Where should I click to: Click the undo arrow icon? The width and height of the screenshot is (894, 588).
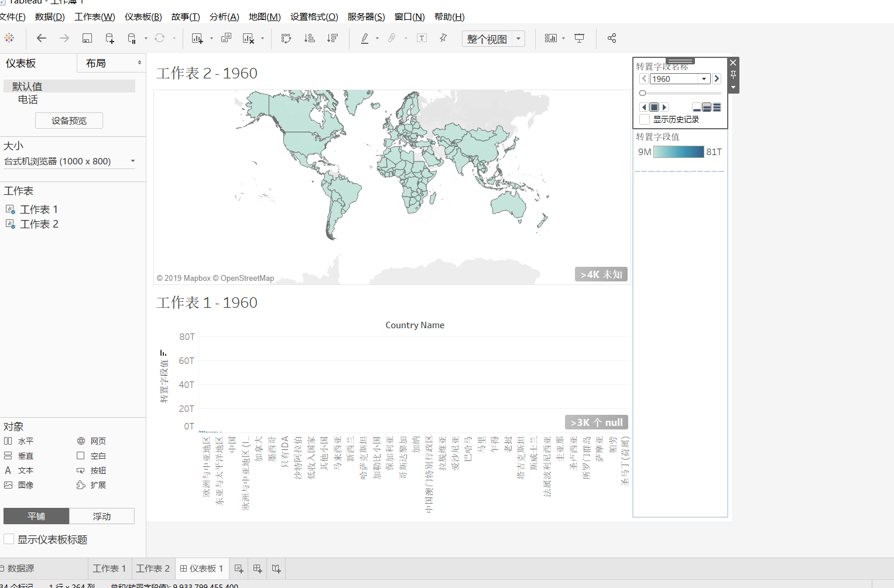[41, 38]
